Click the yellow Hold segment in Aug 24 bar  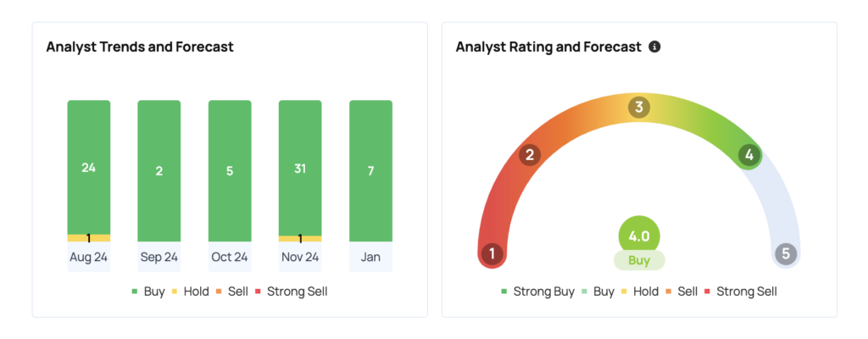pos(89,238)
